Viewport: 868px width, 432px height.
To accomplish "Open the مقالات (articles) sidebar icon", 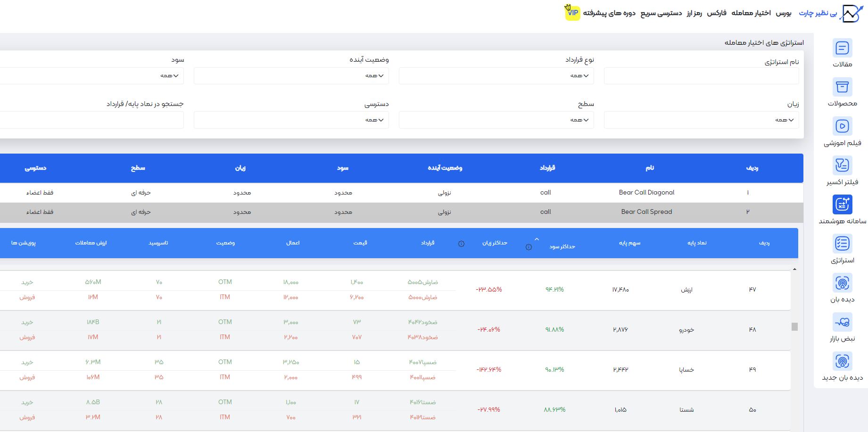I will pos(842,48).
